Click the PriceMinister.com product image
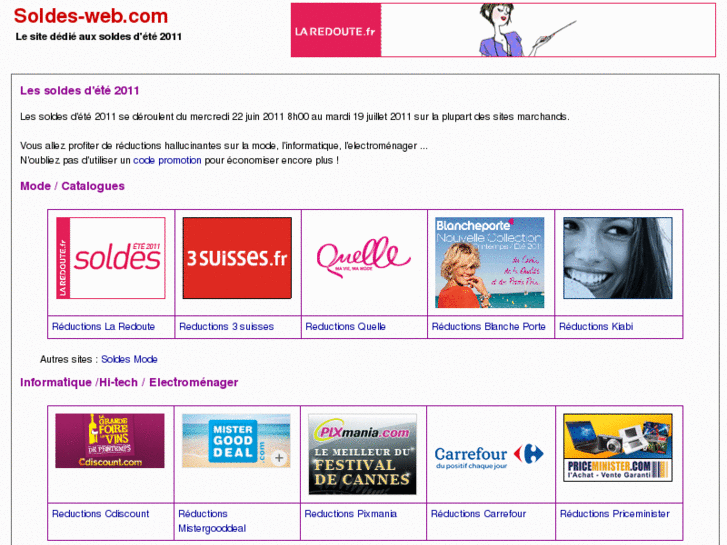The height and width of the screenshot is (545, 727). coord(618,448)
